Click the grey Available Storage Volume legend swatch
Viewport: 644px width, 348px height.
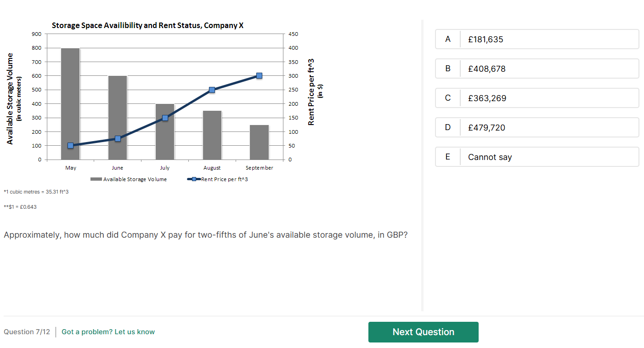(96, 179)
